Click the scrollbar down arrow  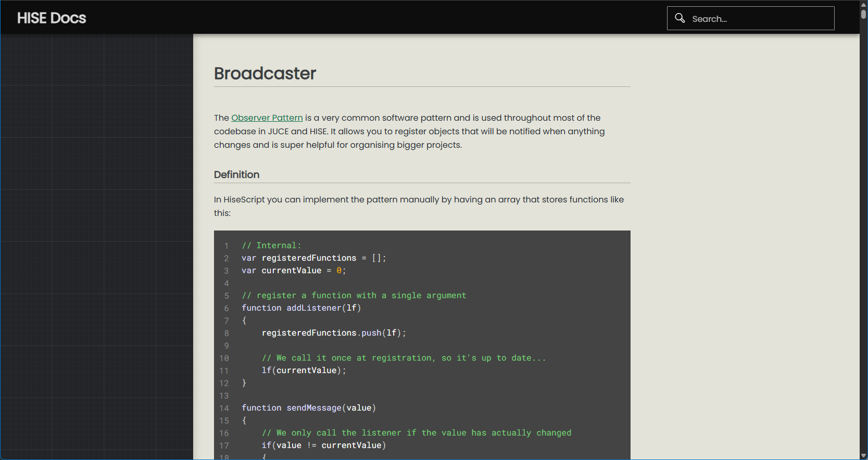point(863,456)
